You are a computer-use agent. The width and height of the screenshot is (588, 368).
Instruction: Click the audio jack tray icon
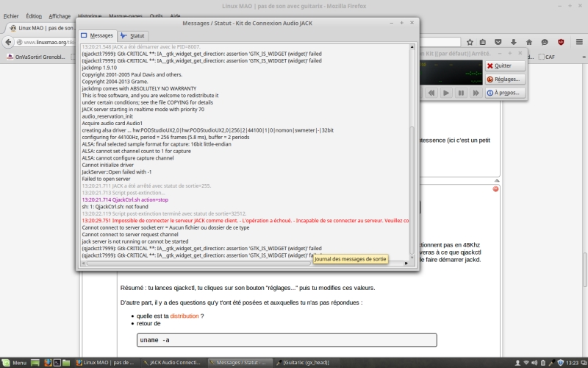pyautogui.click(x=552, y=363)
